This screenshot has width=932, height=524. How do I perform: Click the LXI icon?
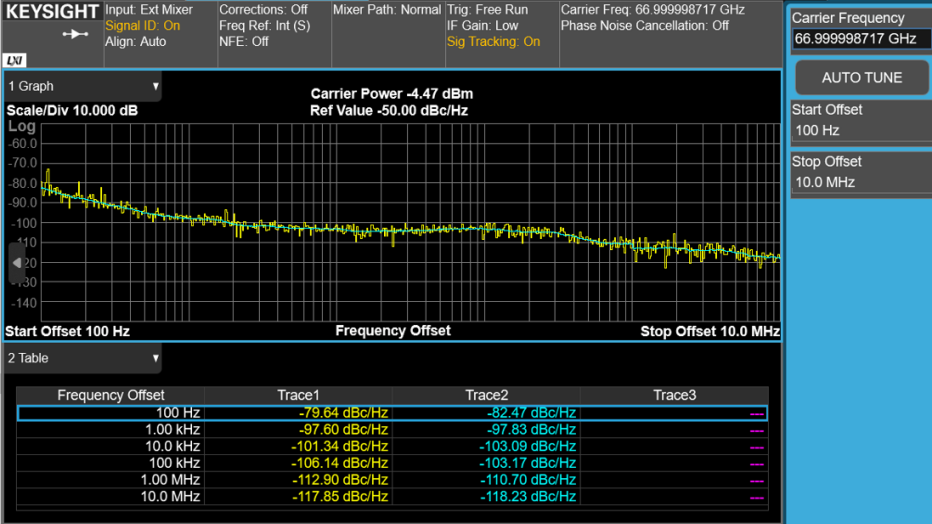pos(14,60)
